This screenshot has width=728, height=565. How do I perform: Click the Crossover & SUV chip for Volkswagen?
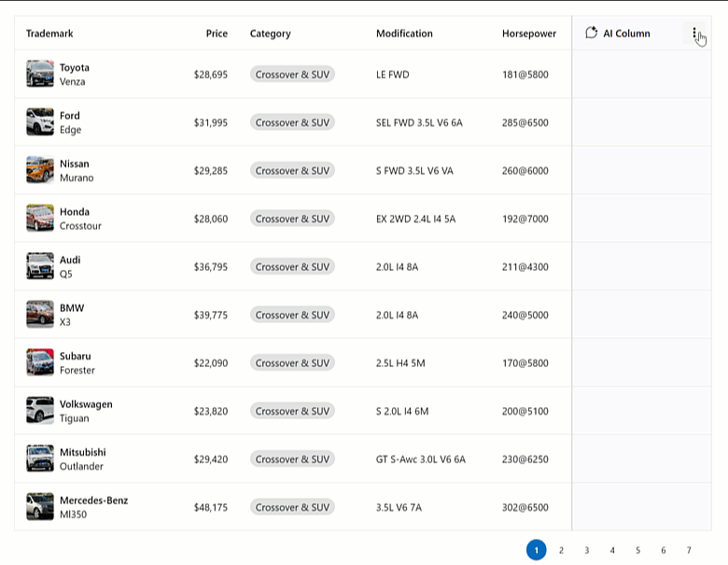point(292,411)
